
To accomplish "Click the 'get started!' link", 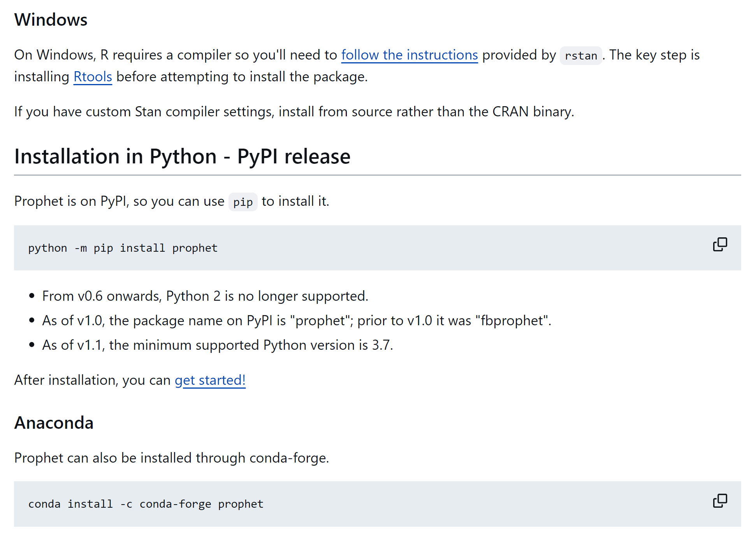I will tap(210, 380).
